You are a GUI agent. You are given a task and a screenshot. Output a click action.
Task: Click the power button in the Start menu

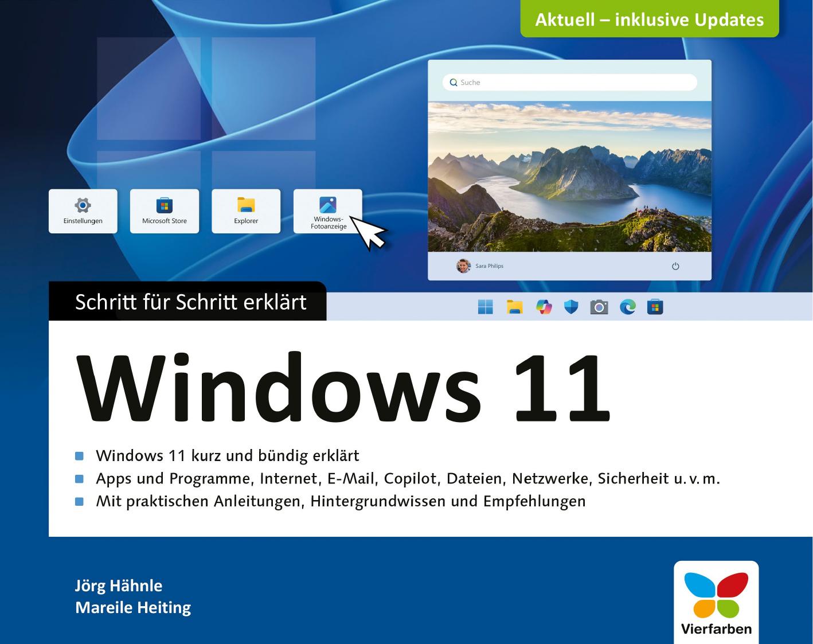click(675, 266)
